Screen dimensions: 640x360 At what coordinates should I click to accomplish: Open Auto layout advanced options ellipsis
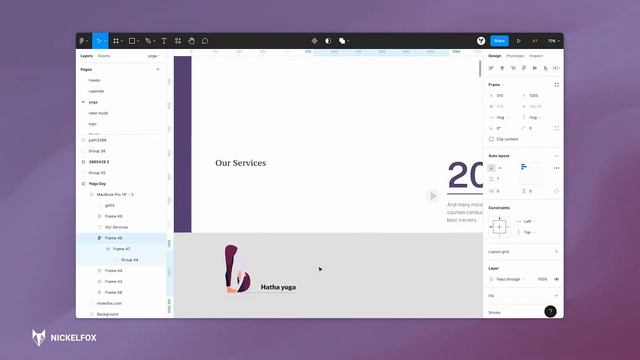[x=556, y=168]
